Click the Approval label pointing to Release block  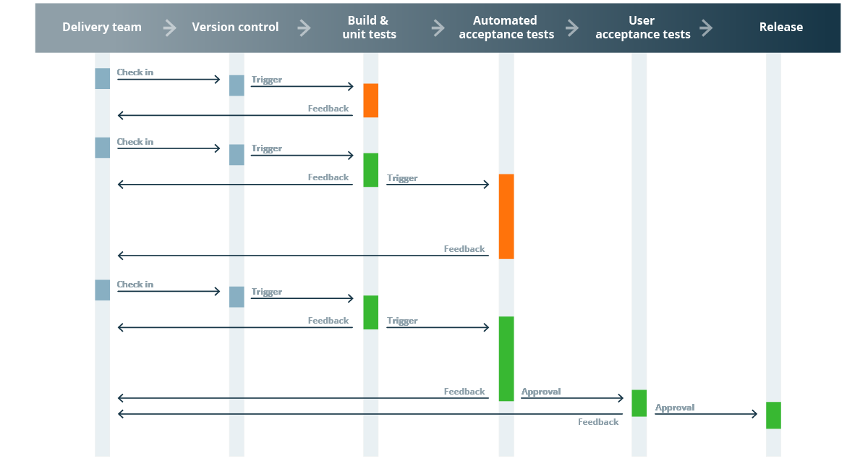[675, 408]
